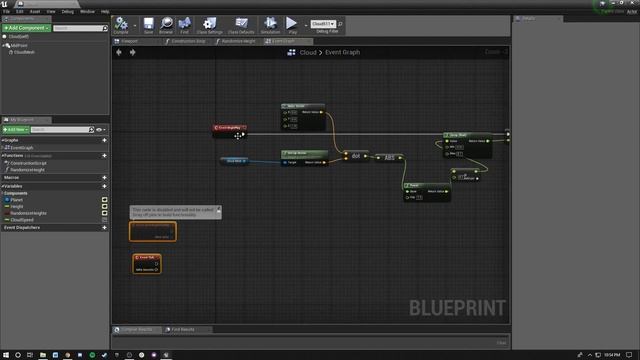Select EventGraph in My Blueprint panel
This screenshot has width=640, height=360.
click(22, 148)
